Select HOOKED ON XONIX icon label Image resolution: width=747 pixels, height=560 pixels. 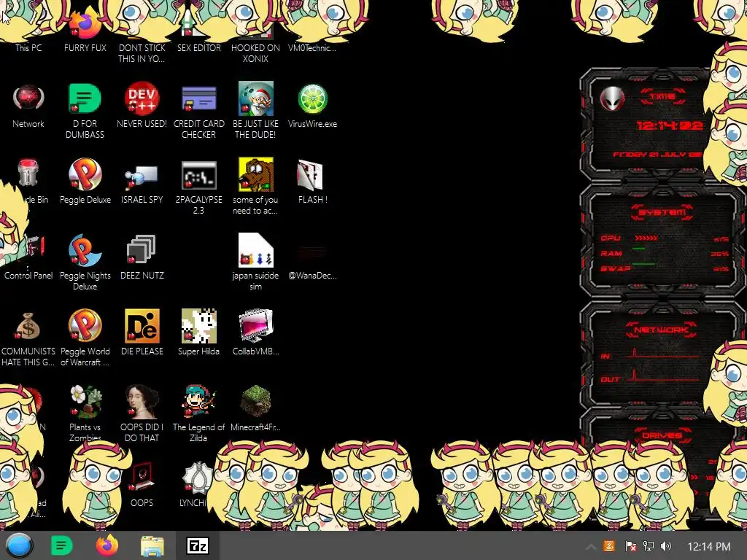click(256, 52)
